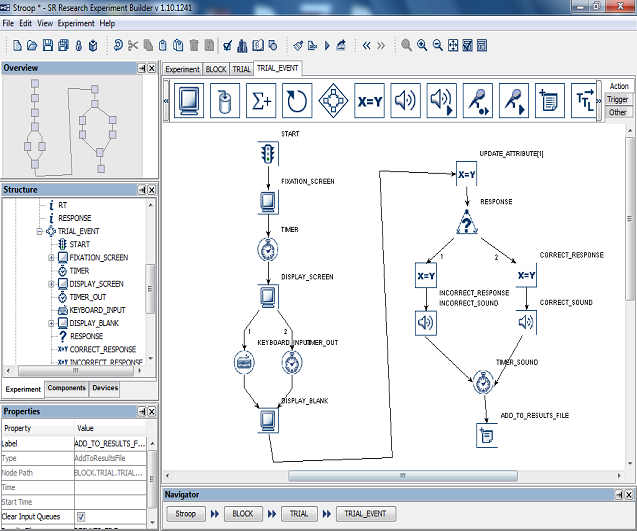Select the Add to Results File palette action
Image resolution: width=637 pixels, height=531 pixels.
point(550,100)
